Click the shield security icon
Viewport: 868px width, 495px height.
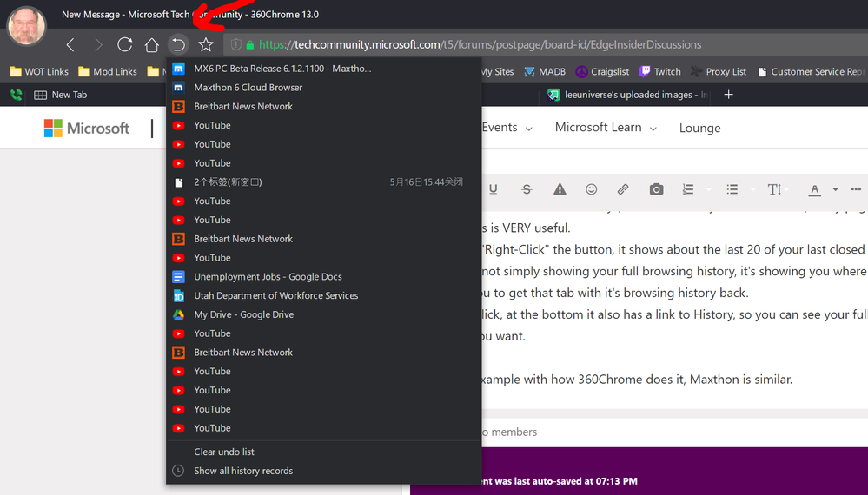tap(235, 45)
